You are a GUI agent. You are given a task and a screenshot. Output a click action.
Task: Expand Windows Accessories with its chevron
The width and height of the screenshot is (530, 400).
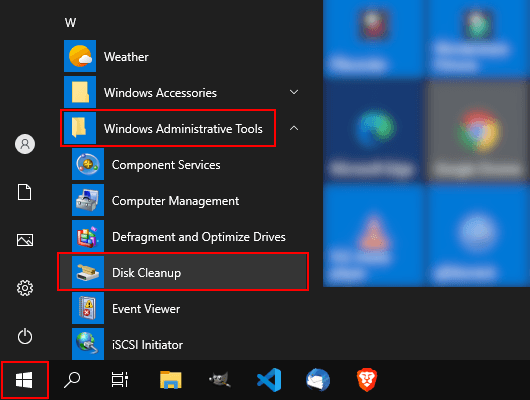(294, 92)
